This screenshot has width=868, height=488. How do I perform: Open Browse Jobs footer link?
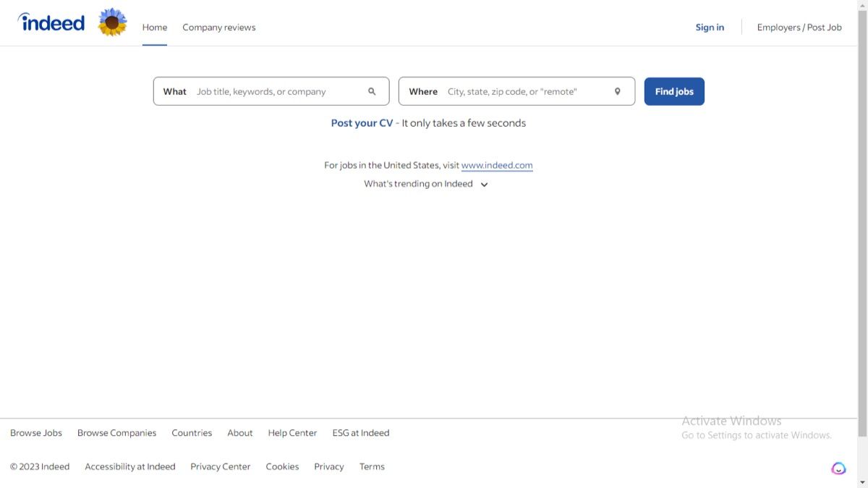pyautogui.click(x=36, y=433)
